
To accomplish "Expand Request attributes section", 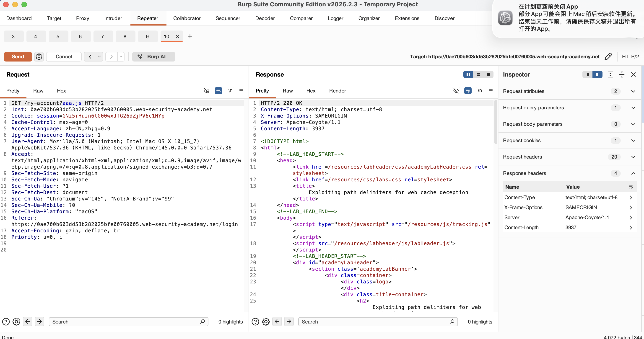I will pyautogui.click(x=633, y=91).
